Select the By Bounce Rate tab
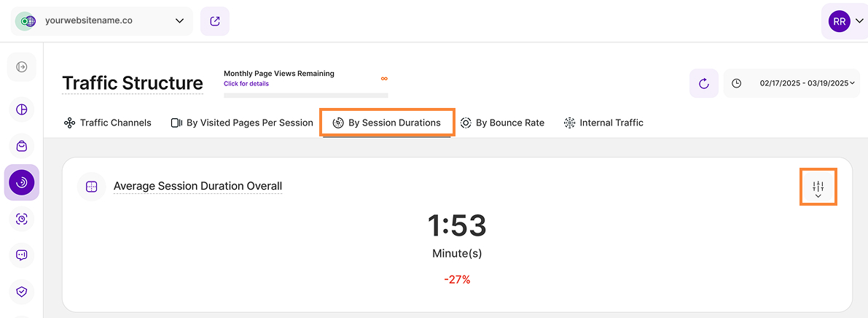The image size is (868, 318). pyautogui.click(x=502, y=123)
